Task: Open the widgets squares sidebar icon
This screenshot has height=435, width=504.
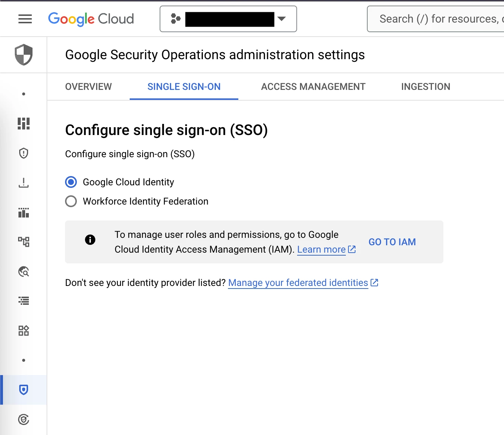Action: click(24, 331)
